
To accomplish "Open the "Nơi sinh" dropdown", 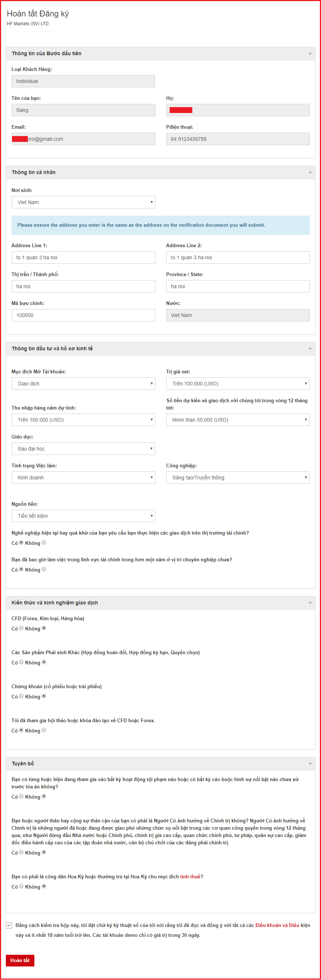I will click(x=83, y=202).
